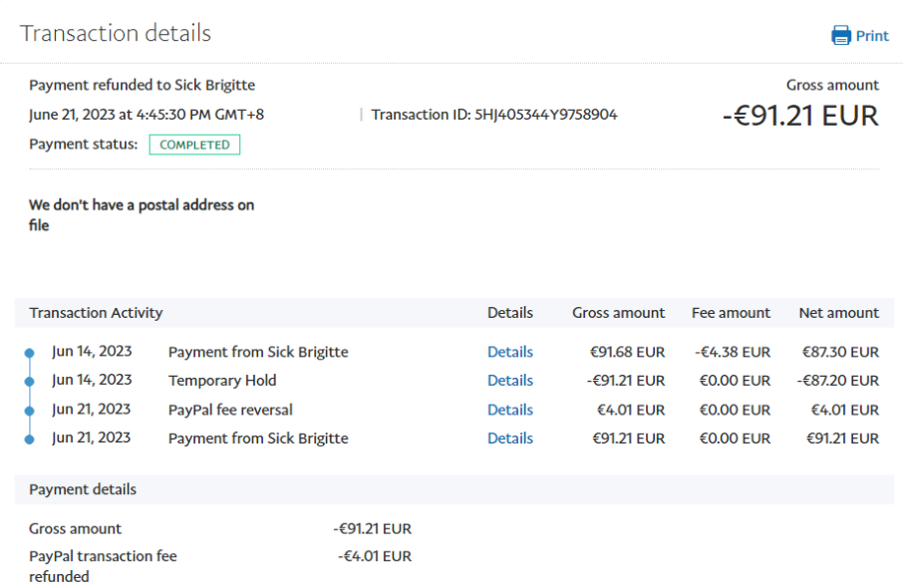Open Details for PayPal fee reversal
903x588 pixels.
(509, 410)
